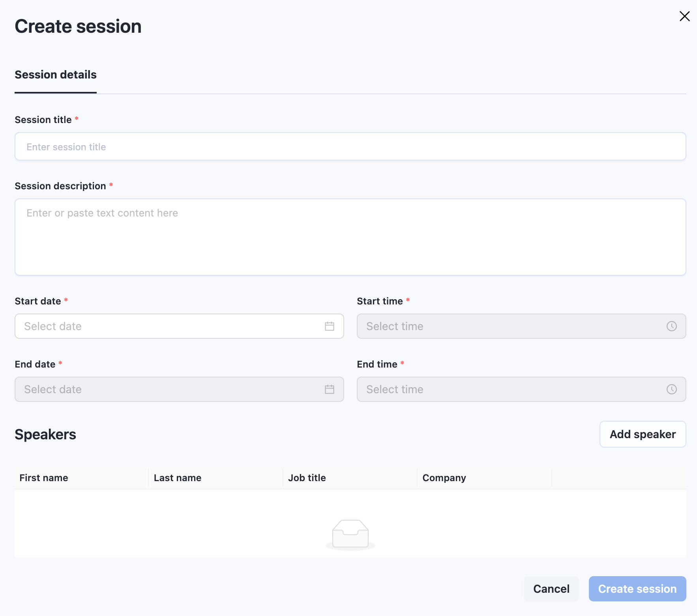
Task: Click into the Session description text area
Action: [x=350, y=237]
